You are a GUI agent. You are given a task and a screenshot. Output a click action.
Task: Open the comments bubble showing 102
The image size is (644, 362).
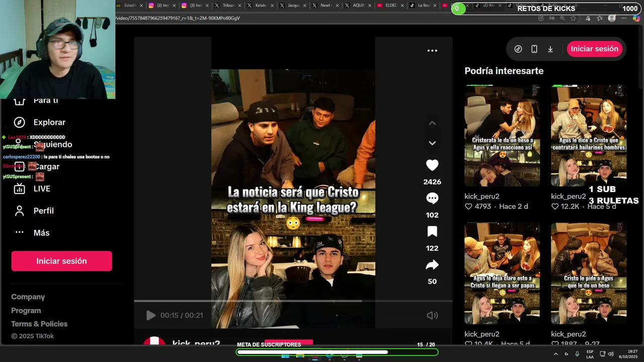(x=432, y=199)
